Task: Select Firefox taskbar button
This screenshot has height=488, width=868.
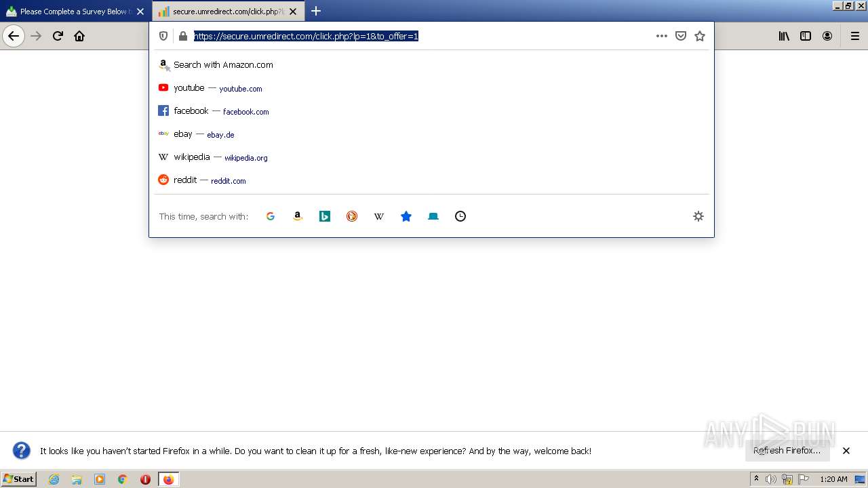Action: coord(168,479)
